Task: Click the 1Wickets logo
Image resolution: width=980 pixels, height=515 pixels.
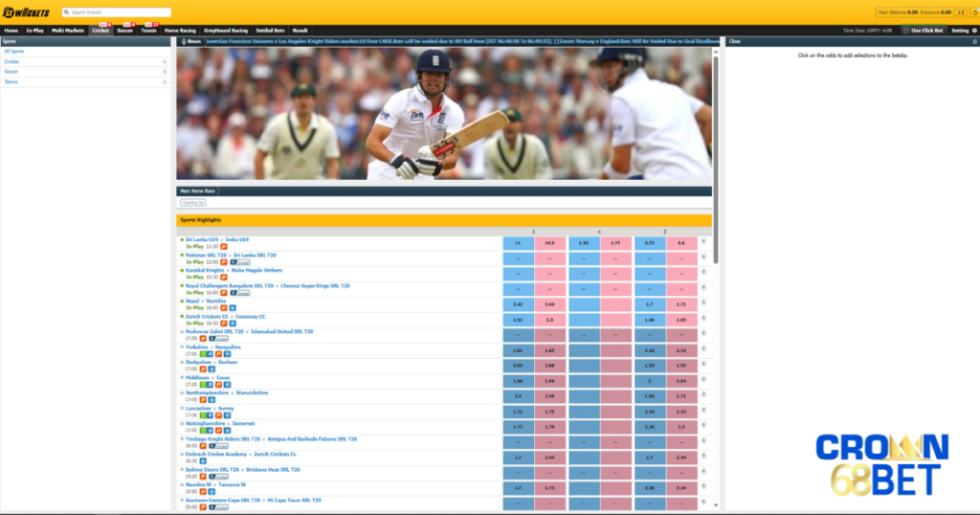Action: (26, 12)
